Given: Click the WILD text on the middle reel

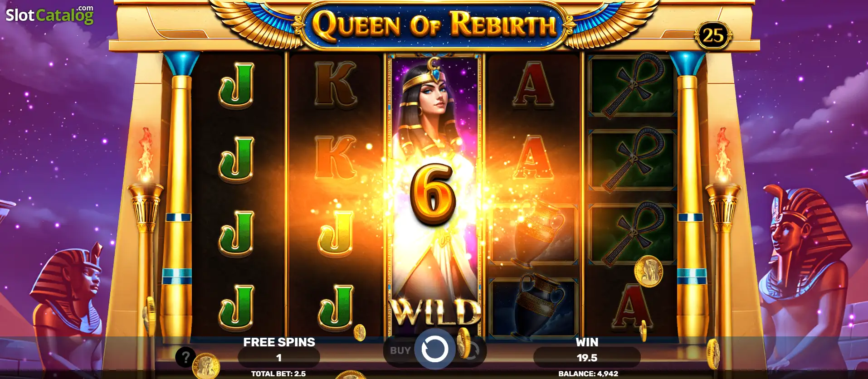Looking at the screenshot, I should coord(435,312).
